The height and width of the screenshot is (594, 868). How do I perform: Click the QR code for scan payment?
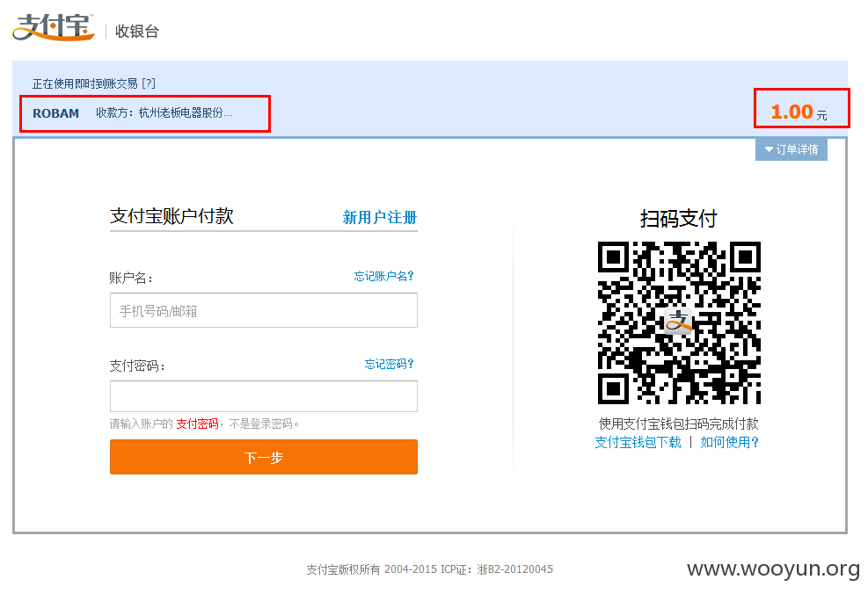coord(679,322)
